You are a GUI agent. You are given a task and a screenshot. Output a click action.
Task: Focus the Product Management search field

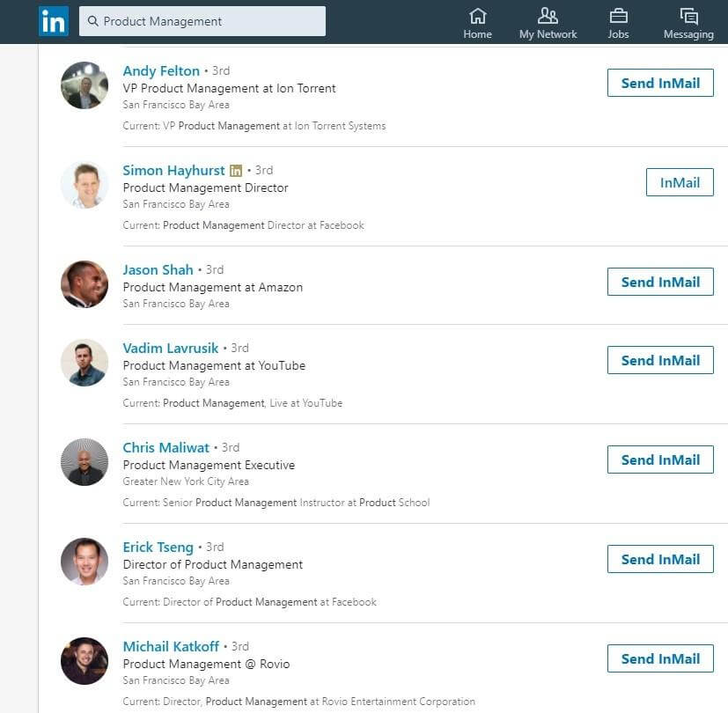202,21
